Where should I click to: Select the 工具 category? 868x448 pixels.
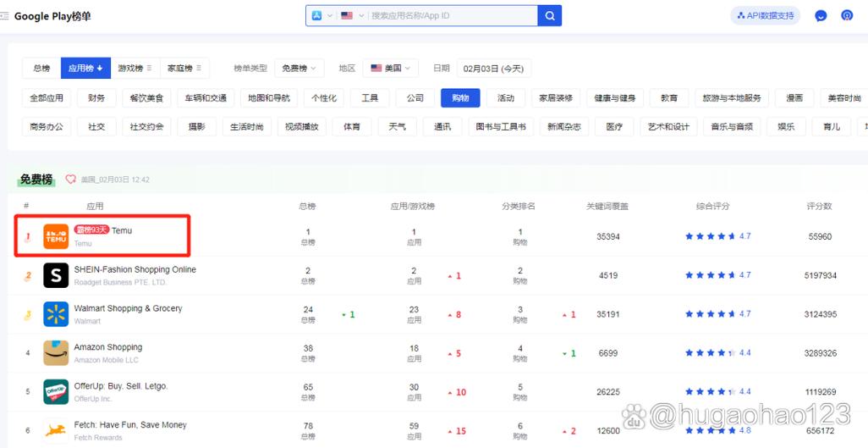tap(370, 98)
